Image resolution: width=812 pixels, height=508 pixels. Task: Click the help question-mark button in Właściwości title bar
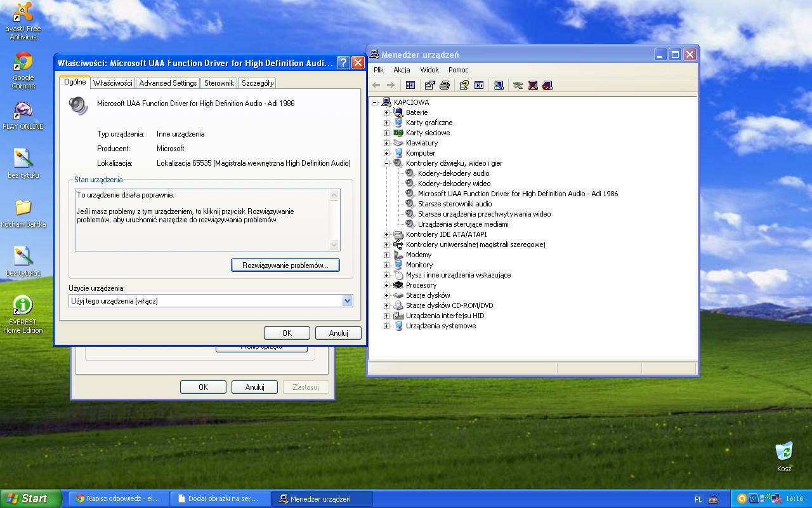[343, 62]
